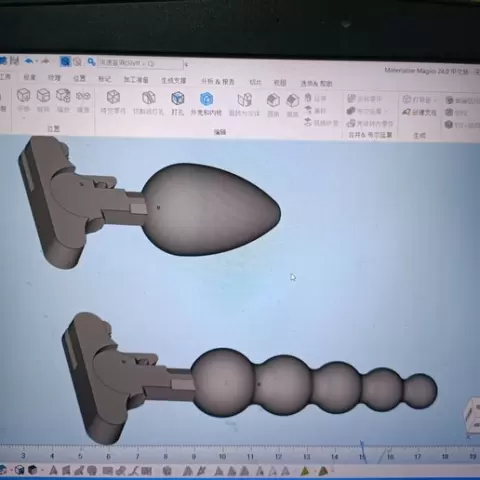Open the 加工准备 ribbon tab
Screen dimensions: 480x480
click(x=136, y=80)
